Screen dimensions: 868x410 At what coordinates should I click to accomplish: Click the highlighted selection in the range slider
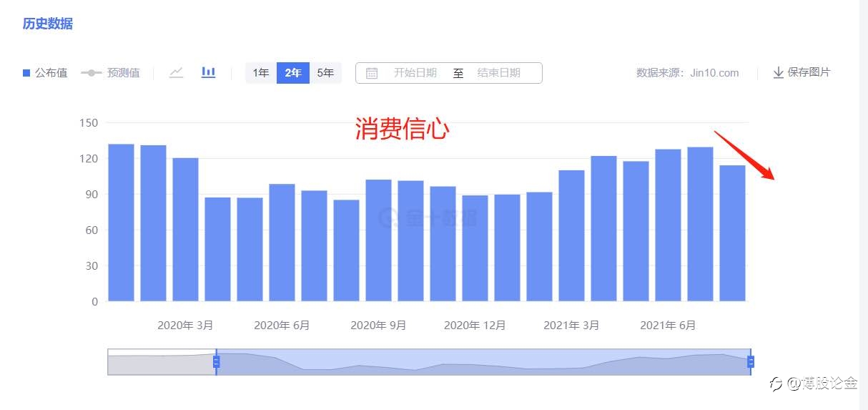[x=483, y=362]
